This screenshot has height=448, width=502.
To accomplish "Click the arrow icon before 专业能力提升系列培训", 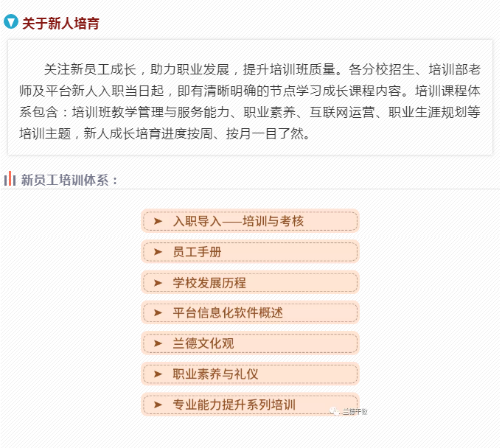I will pyautogui.click(x=157, y=404).
